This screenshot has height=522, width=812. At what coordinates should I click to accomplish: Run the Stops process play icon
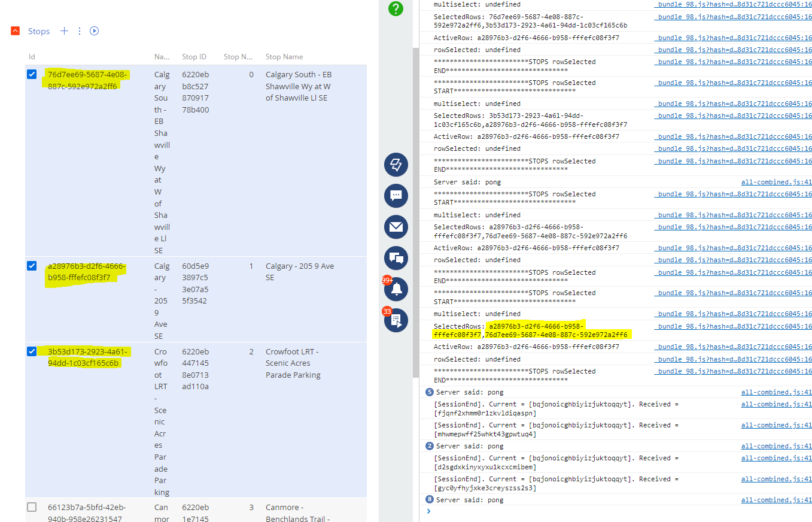click(x=94, y=31)
